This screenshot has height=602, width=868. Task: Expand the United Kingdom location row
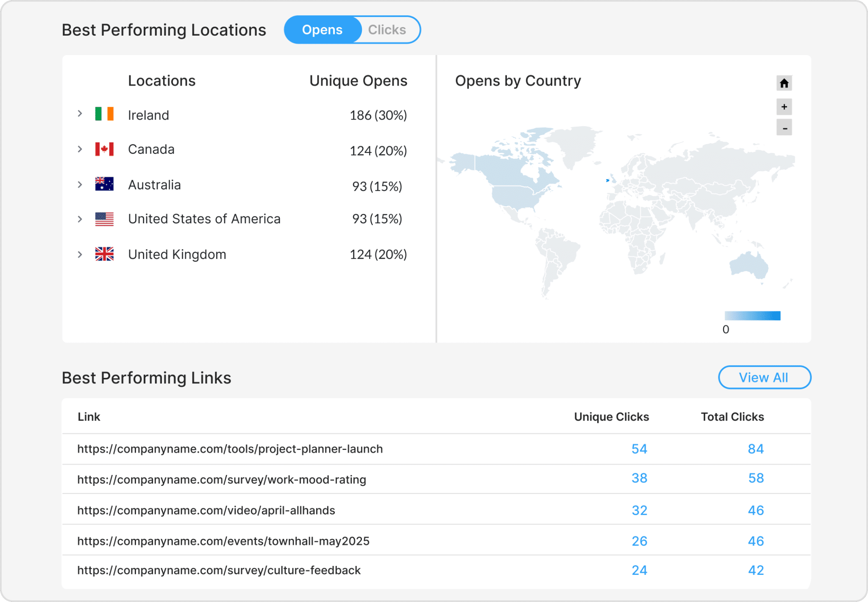tap(80, 254)
